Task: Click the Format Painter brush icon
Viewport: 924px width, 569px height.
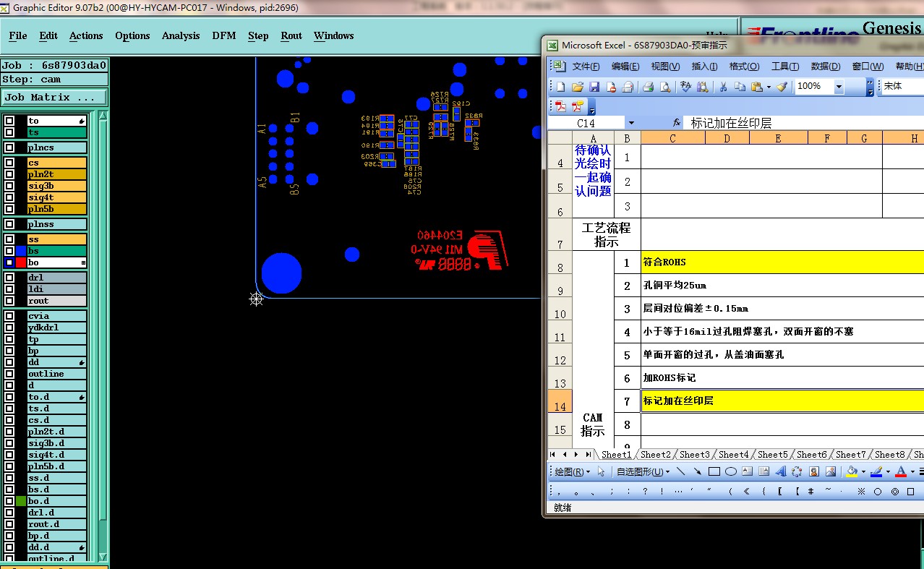Action: coord(782,87)
